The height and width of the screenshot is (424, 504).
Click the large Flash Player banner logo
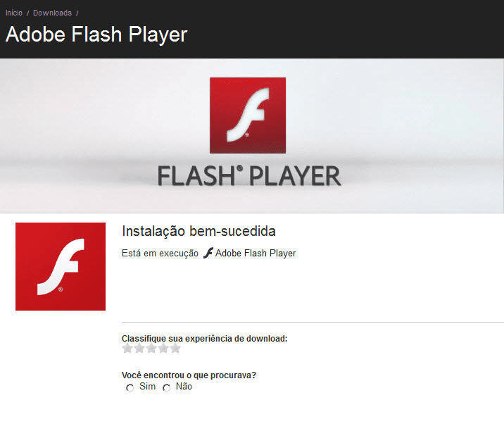248,116
